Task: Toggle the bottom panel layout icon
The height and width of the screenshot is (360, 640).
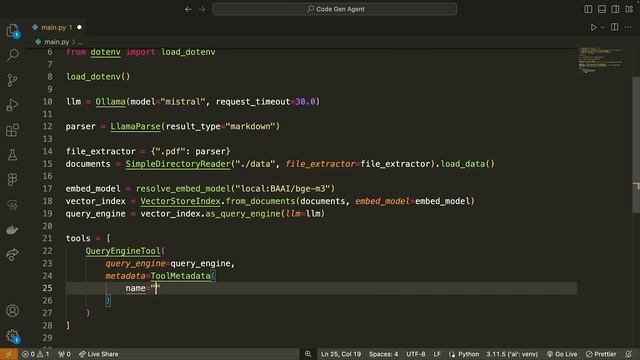Action: click(x=602, y=9)
